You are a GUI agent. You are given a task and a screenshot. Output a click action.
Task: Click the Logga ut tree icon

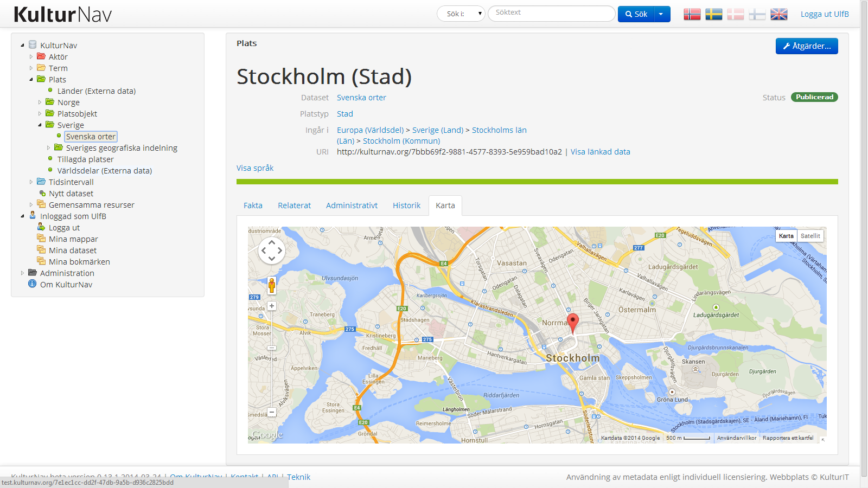tap(41, 227)
